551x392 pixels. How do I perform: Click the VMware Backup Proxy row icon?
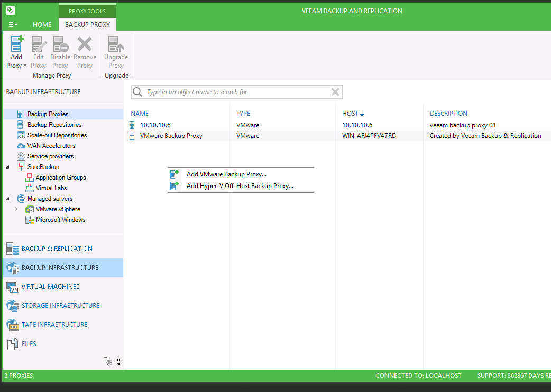click(x=132, y=136)
